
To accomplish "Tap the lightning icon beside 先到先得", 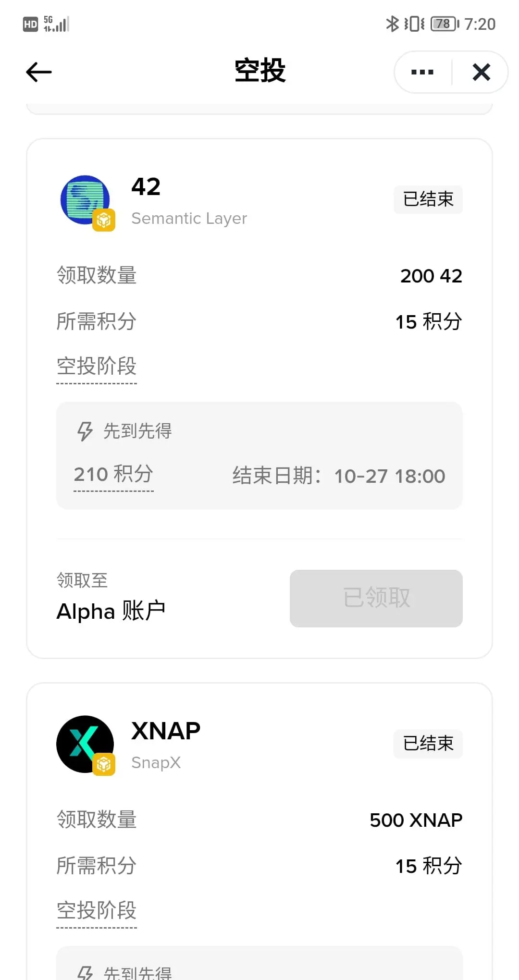I will click(85, 431).
